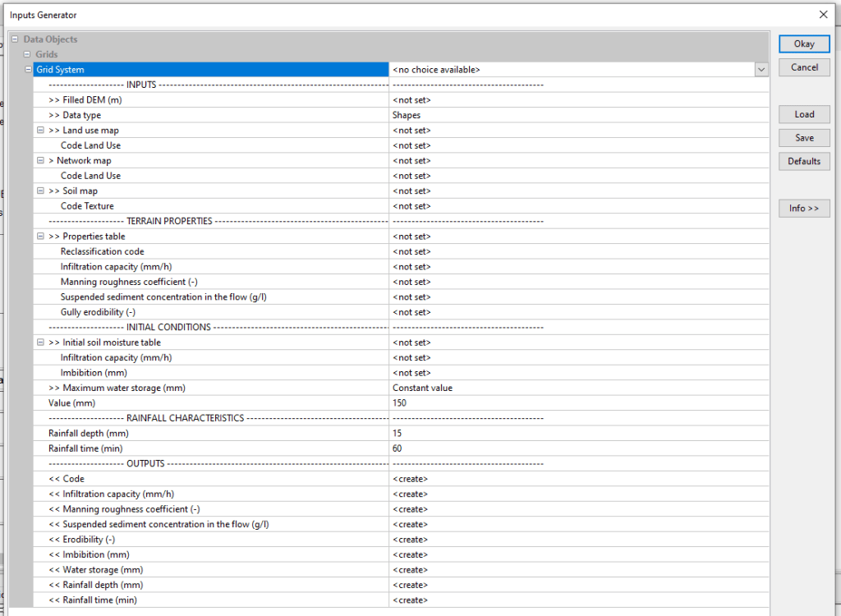Edit the Rainfall depth value 15
The width and height of the screenshot is (841, 616).
point(579,433)
